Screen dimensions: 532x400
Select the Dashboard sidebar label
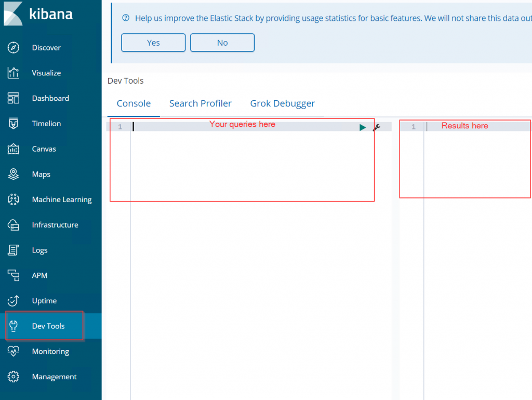50,98
